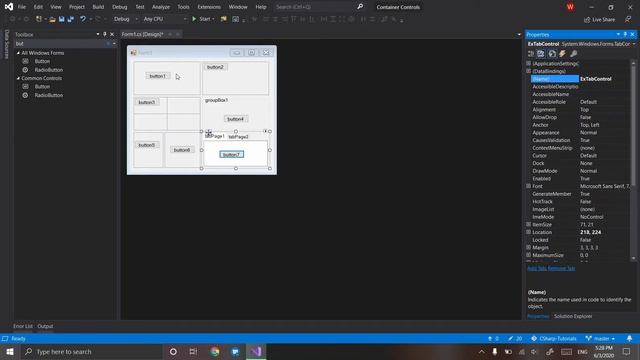Click the feedback icon beside Live Share
Viewport: 640px width, 360px height.
628,20
